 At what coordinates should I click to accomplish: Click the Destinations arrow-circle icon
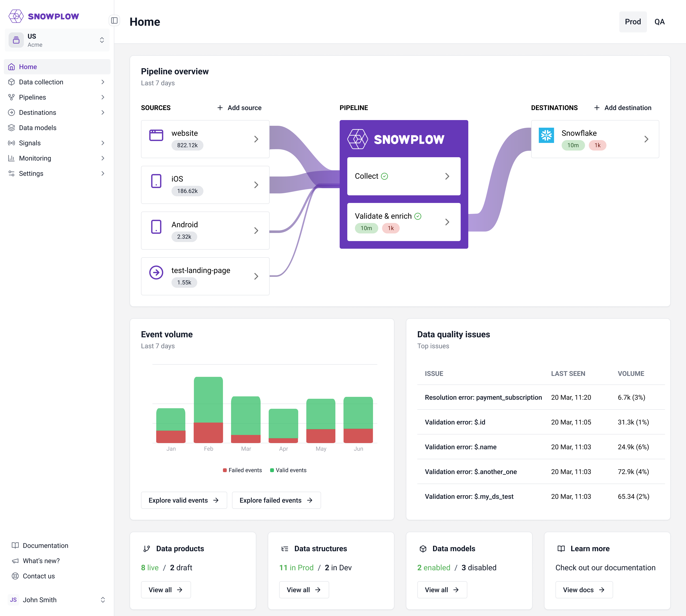[11, 112]
